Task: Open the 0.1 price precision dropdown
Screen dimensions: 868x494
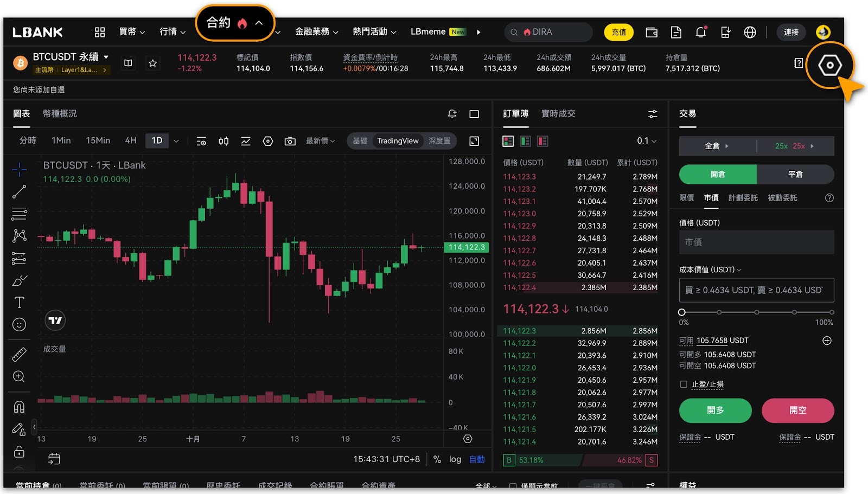Action: point(647,141)
